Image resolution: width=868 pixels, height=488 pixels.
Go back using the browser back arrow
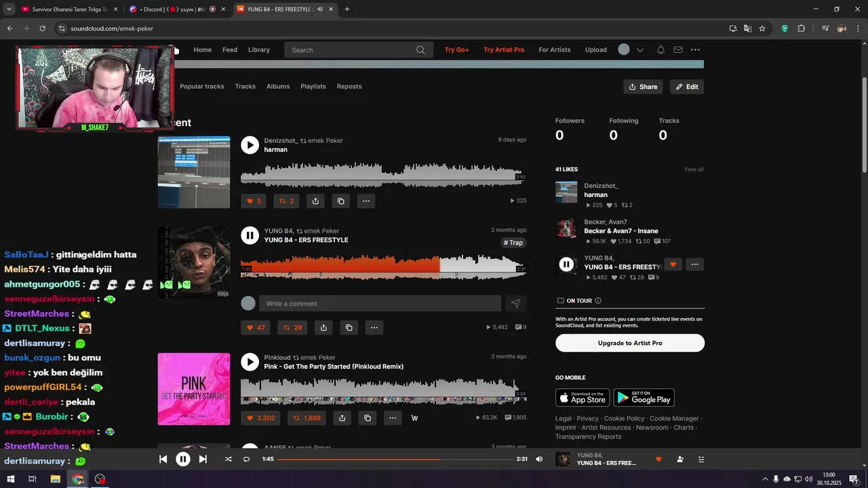pyautogui.click(x=9, y=28)
